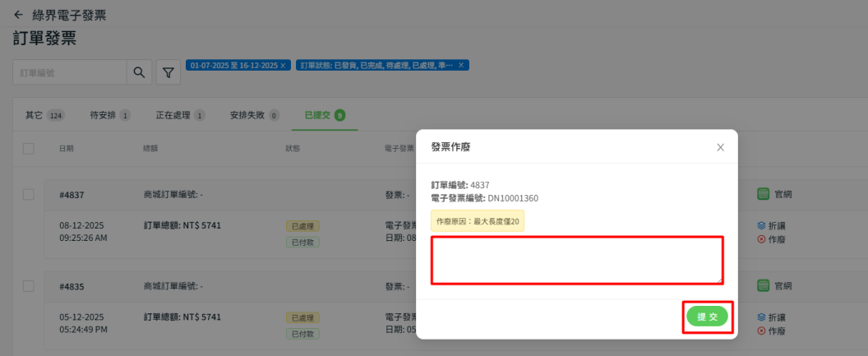Toggle the select-all checkbox in table header
868x356 pixels.
tap(29, 149)
